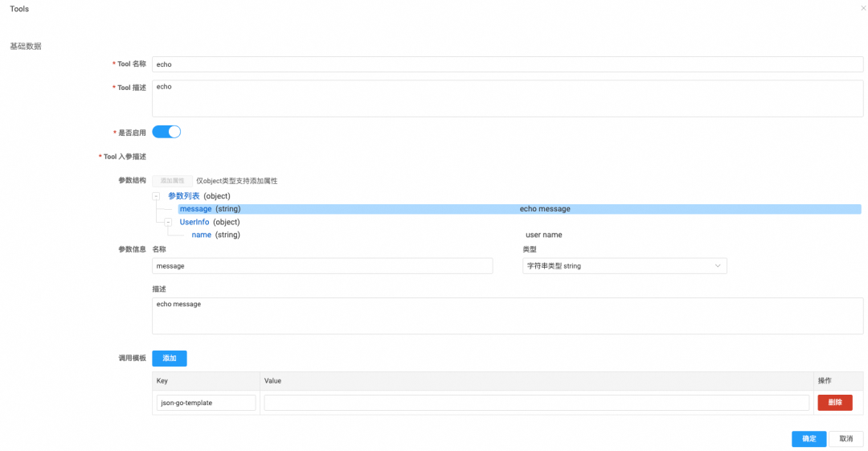
Task: Collapse the 参数列表 root node
Action: click(156, 196)
